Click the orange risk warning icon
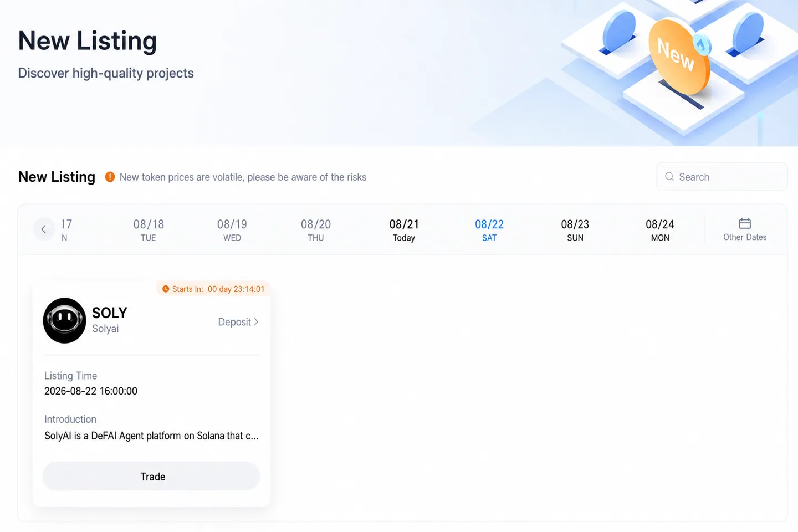 pos(110,177)
